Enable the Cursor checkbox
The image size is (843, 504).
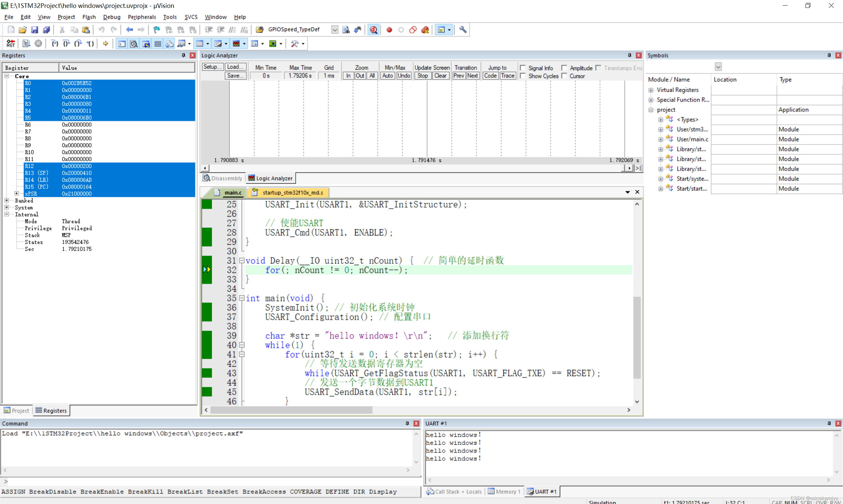click(564, 76)
